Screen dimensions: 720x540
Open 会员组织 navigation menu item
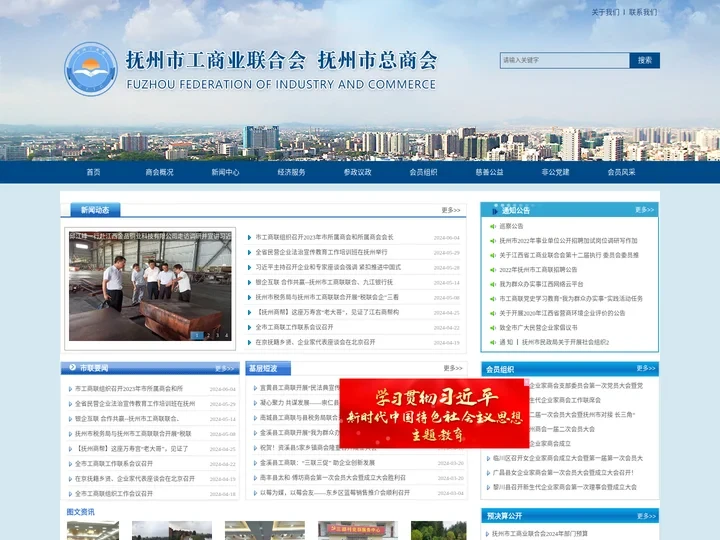click(423, 172)
